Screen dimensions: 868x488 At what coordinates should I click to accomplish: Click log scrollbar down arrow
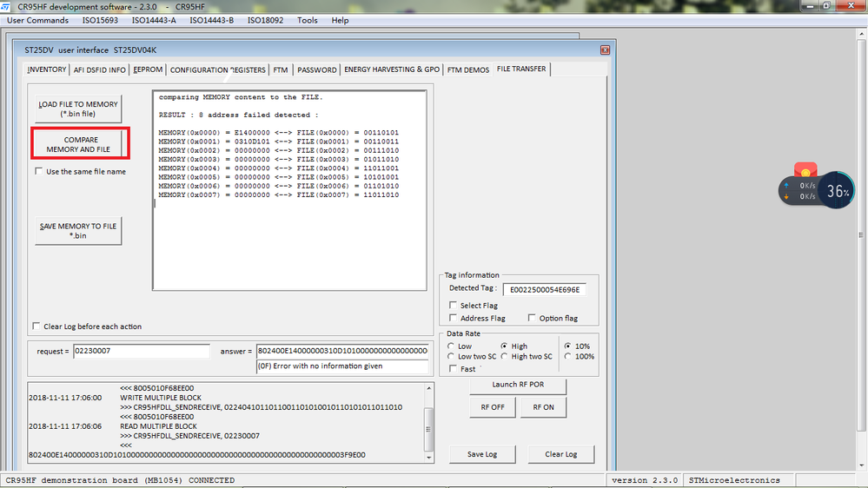[x=428, y=457]
